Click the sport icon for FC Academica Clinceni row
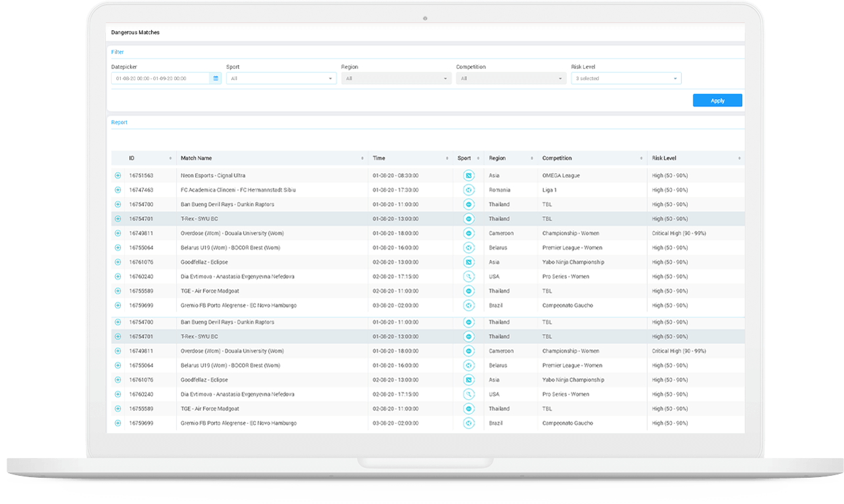The height and width of the screenshot is (504, 844). [x=468, y=190]
